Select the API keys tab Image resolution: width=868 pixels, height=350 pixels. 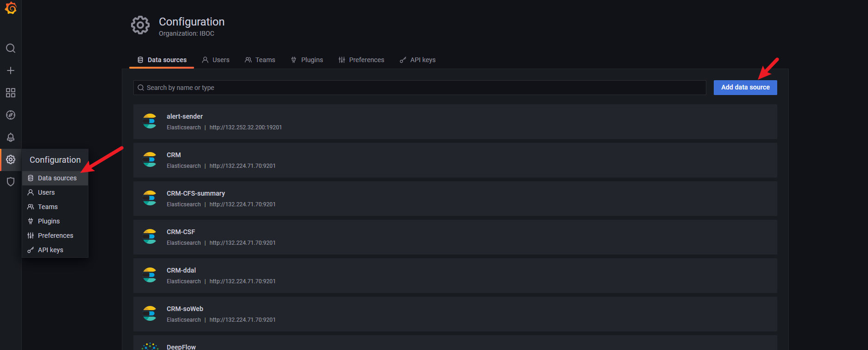pos(417,60)
